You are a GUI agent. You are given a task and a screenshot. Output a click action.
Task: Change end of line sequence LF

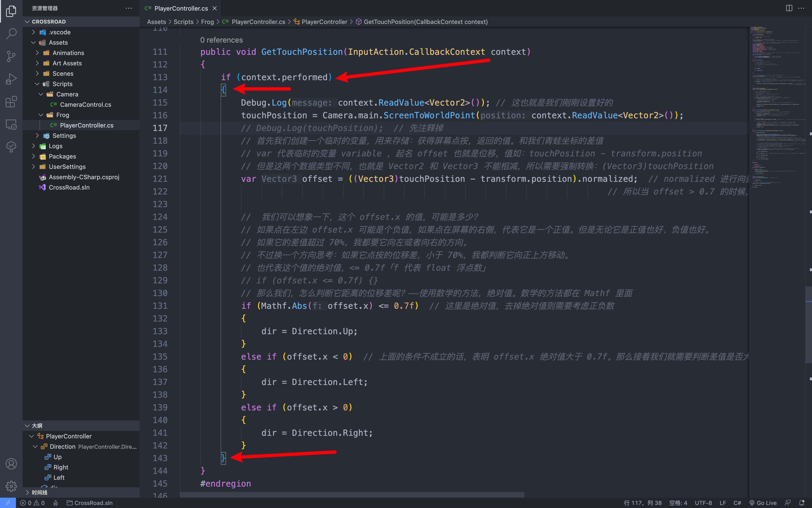(722, 503)
